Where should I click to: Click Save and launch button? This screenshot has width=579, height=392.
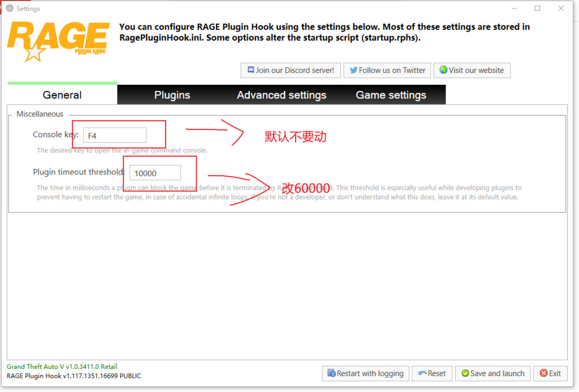pos(492,373)
